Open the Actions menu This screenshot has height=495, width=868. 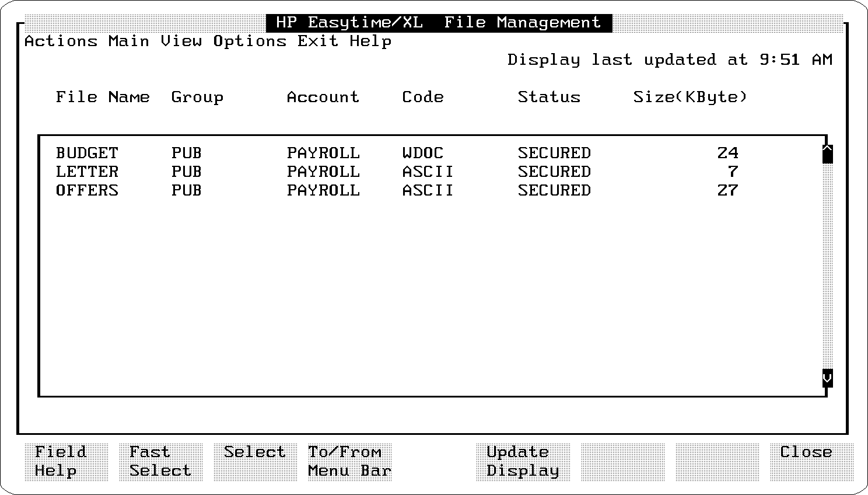point(61,41)
